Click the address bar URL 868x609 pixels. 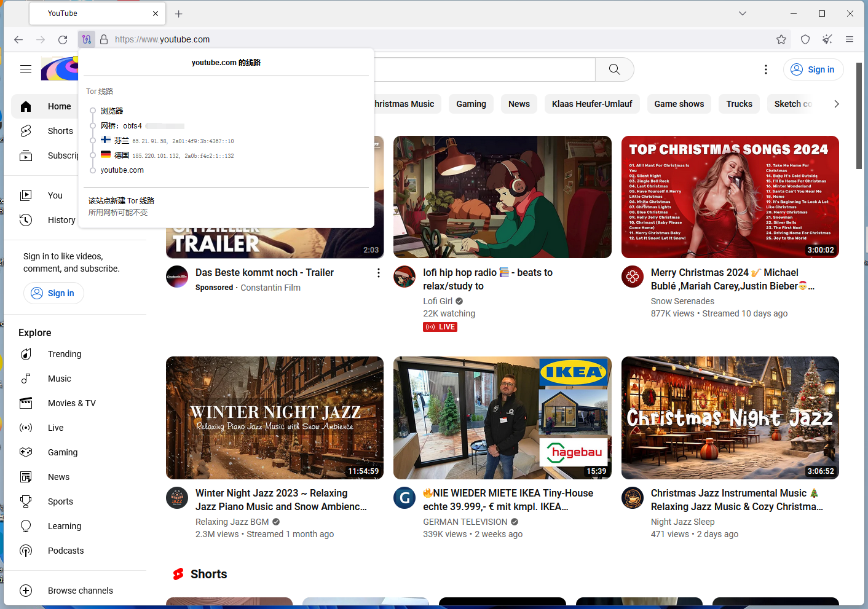(x=162, y=39)
